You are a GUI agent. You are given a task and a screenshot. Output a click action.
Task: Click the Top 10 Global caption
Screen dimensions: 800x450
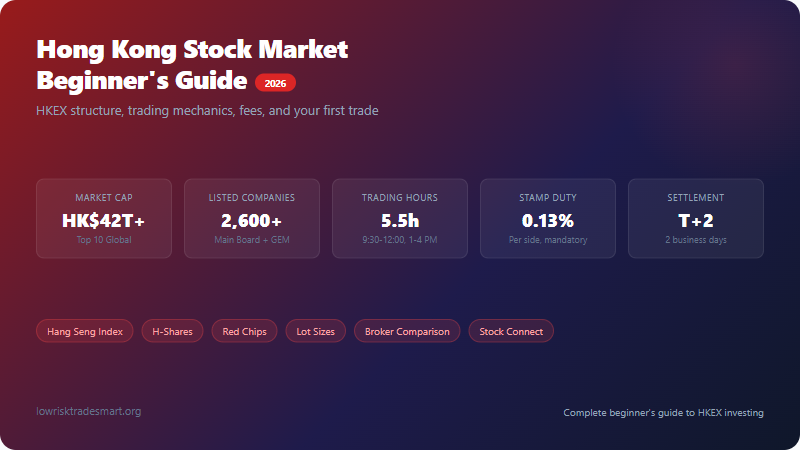pos(104,240)
